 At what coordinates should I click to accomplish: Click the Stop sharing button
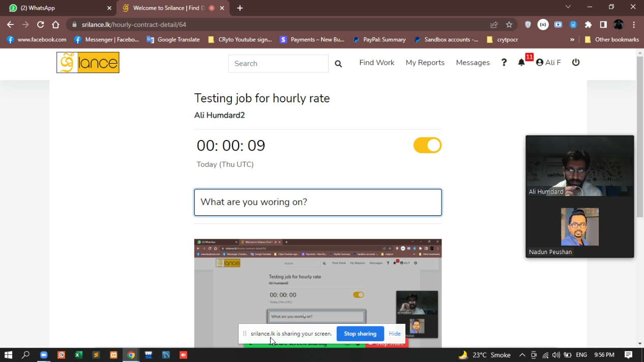tap(360, 333)
